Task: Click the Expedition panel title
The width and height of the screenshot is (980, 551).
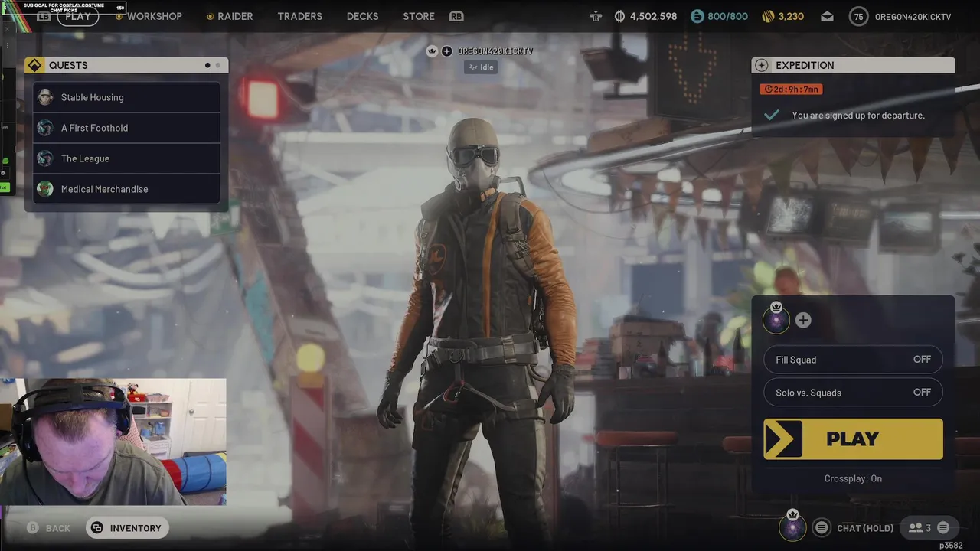Action: tap(805, 65)
